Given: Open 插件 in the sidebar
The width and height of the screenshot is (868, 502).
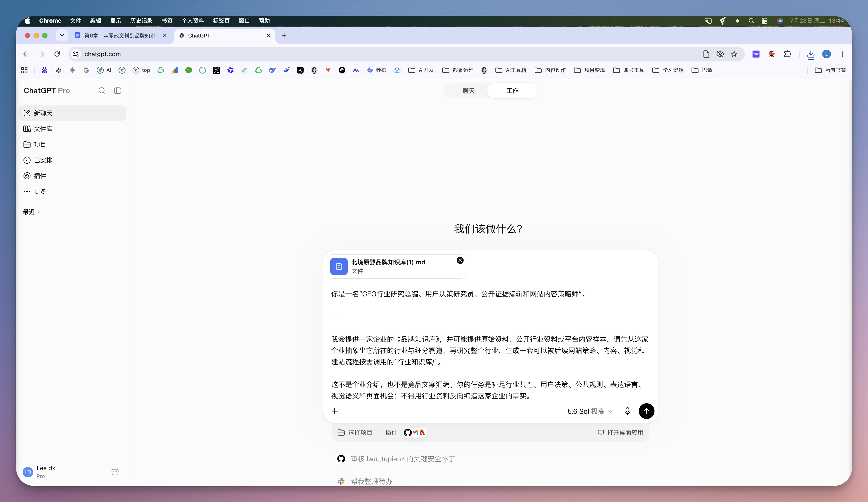Looking at the screenshot, I should (x=72, y=176).
